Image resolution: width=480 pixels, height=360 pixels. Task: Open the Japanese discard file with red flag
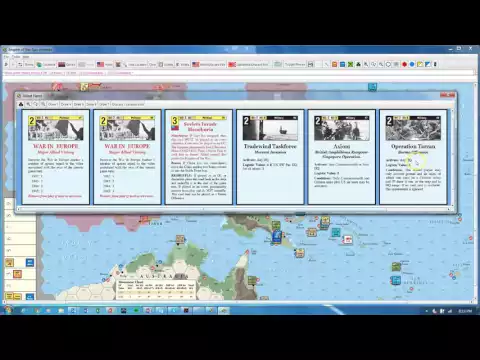pyautogui.click(x=248, y=64)
